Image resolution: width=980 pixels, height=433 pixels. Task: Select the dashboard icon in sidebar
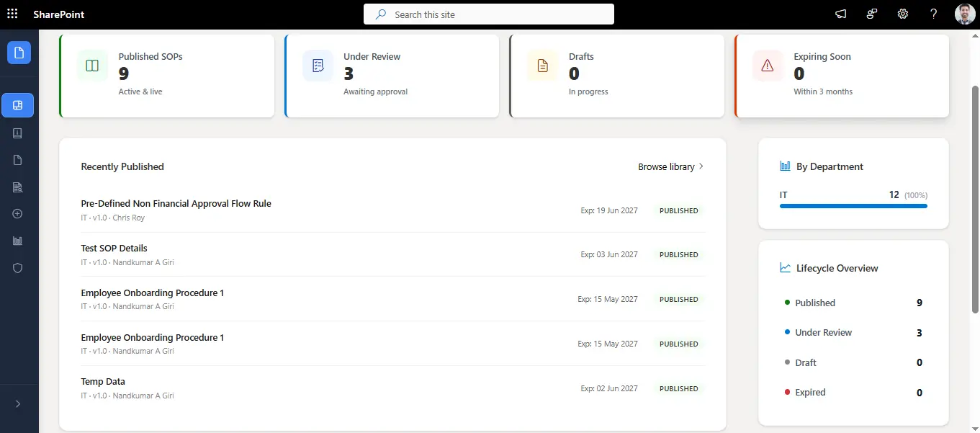[x=18, y=105]
